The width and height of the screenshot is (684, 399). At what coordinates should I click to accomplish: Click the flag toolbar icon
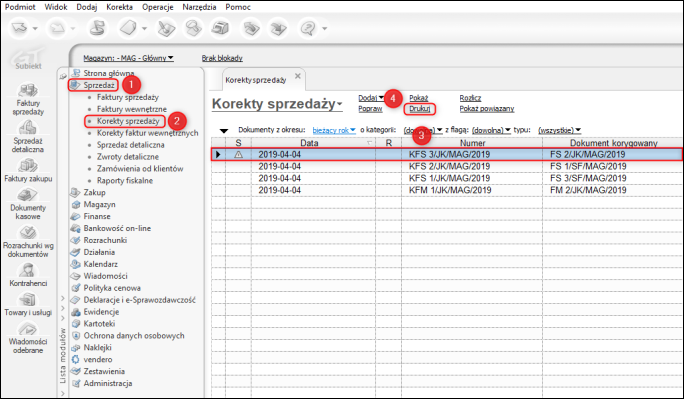[98, 29]
